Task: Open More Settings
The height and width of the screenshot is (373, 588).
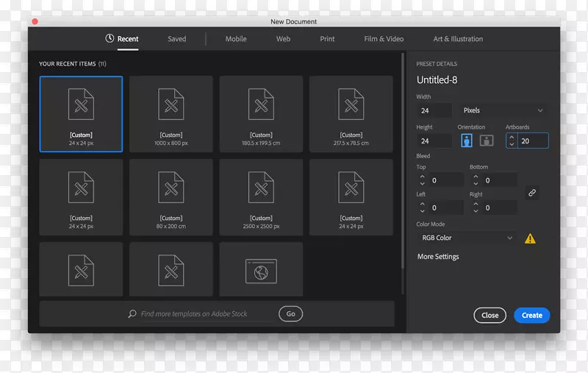Action: (x=438, y=257)
